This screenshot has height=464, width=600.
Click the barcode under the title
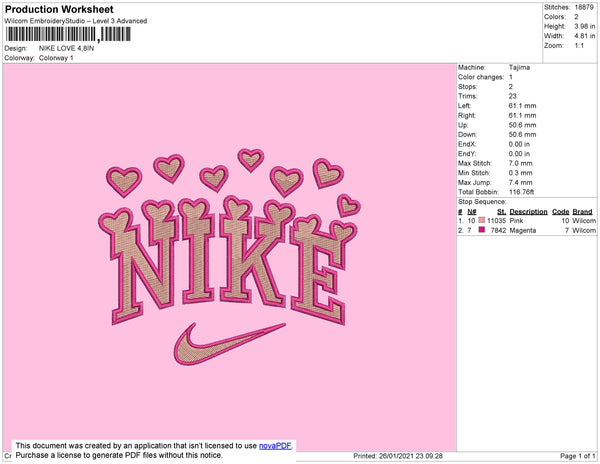pos(66,33)
